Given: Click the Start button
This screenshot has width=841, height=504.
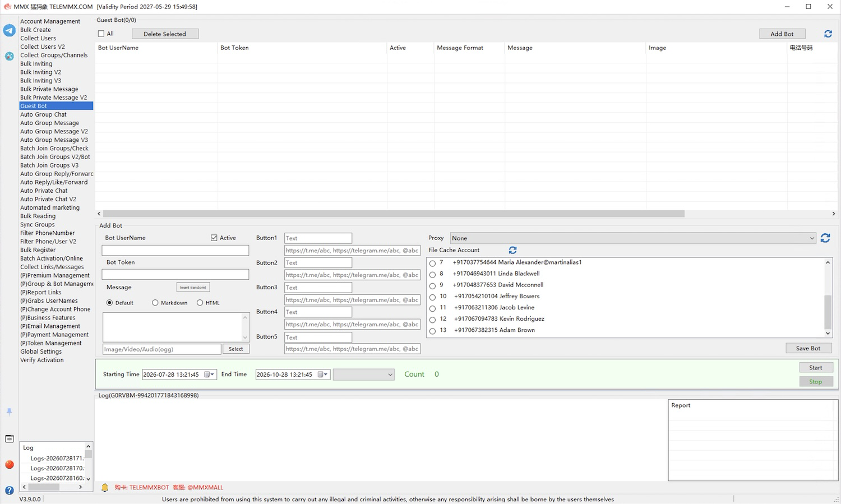Looking at the screenshot, I should (816, 367).
